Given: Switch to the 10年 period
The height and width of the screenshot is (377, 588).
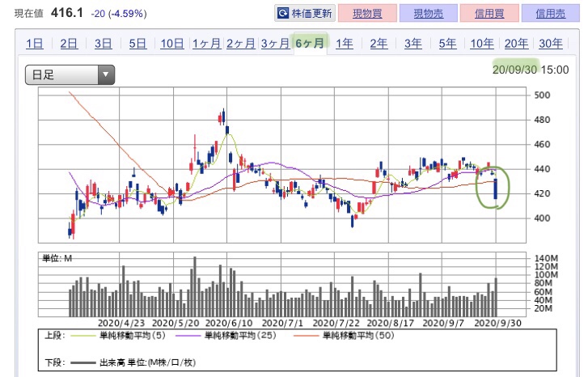Looking at the screenshot, I should [x=482, y=44].
